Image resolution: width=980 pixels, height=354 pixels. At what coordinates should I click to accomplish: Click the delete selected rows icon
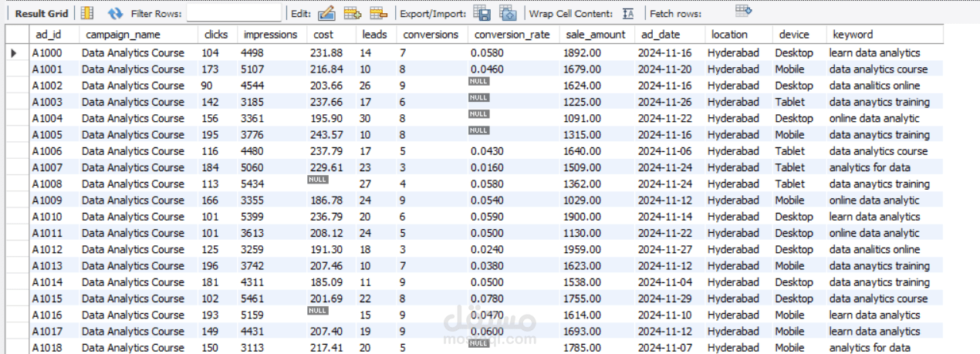coord(378,13)
